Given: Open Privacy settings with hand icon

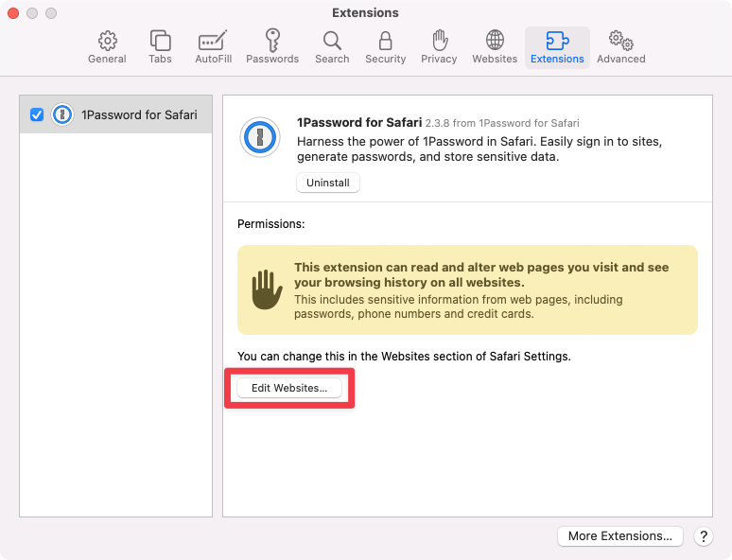Looking at the screenshot, I should click(x=439, y=46).
